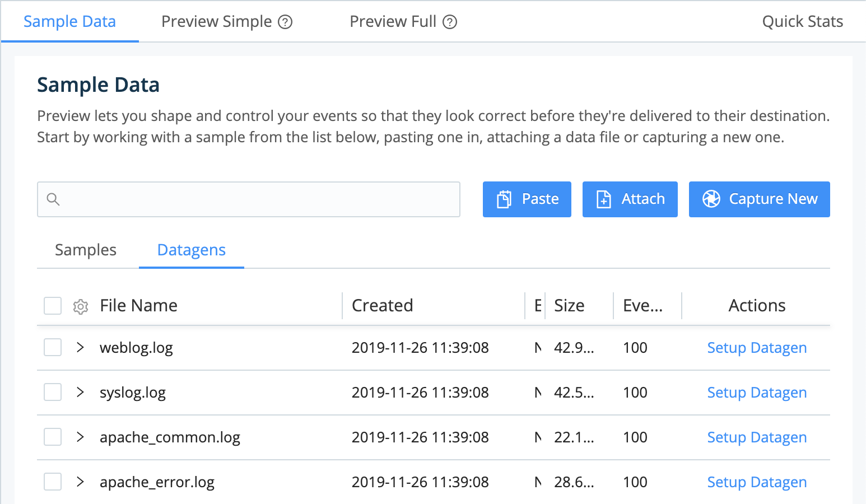Switch to the Preview Full tab
866x504 pixels.
click(x=393, y=21)
